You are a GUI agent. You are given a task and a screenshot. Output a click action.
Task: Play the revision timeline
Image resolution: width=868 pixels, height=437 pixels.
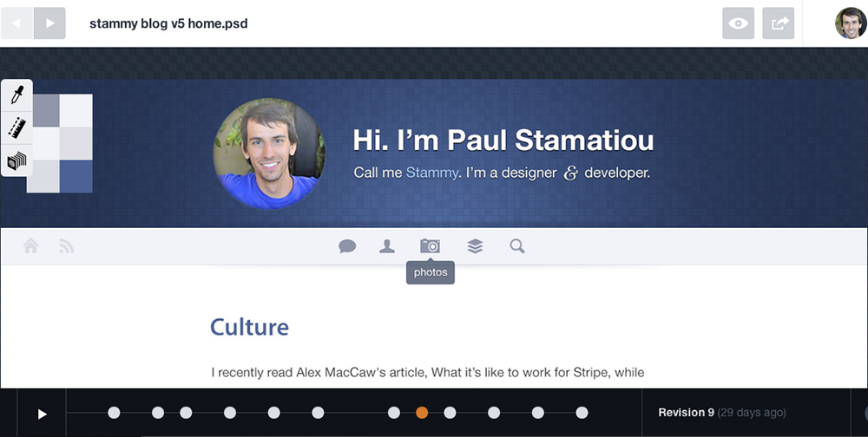(42, 414)
